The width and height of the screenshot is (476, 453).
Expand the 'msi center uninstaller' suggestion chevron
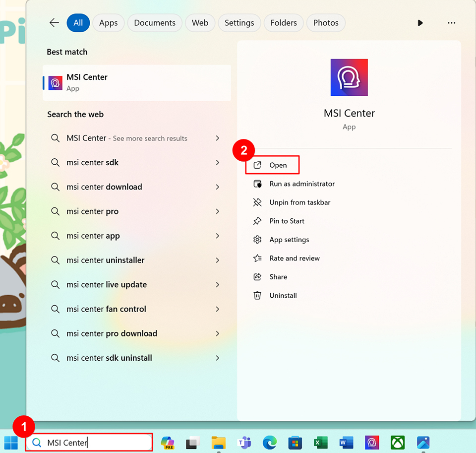(217, 260)
